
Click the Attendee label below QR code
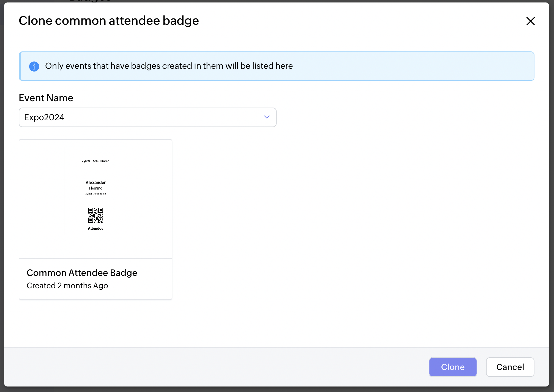tap(95, 228)
